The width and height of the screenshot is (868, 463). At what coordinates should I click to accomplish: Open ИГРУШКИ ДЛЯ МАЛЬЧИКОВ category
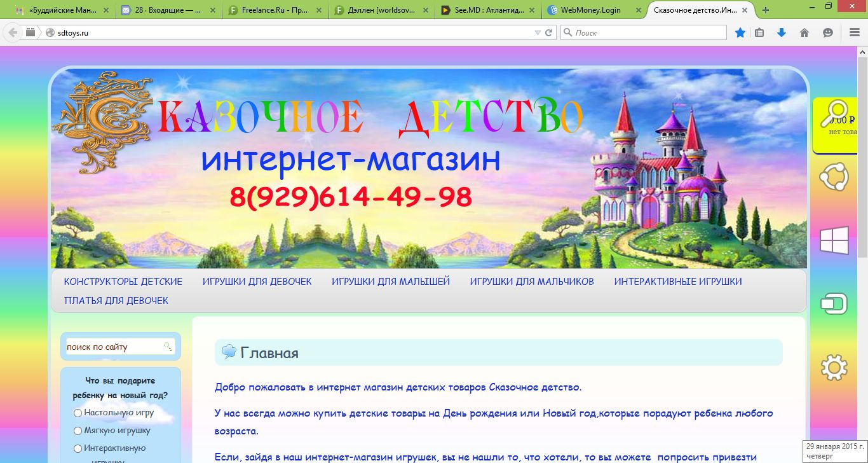point(532,281)
